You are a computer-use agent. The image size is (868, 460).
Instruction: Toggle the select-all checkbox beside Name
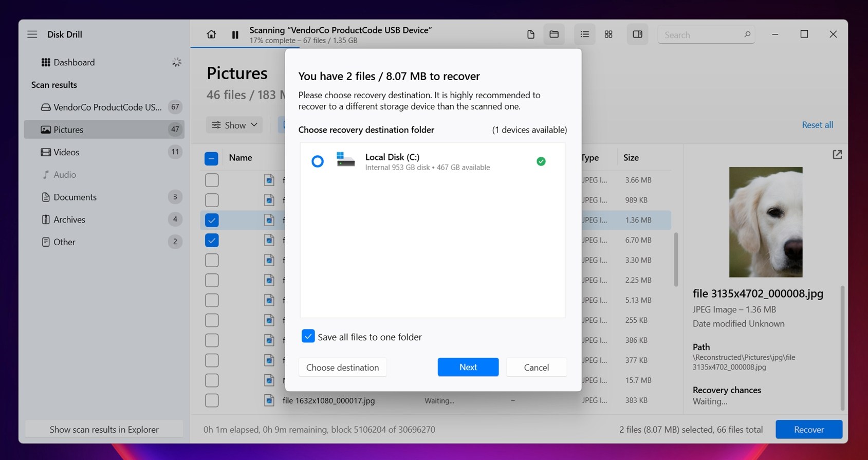(x=211, y=158)
